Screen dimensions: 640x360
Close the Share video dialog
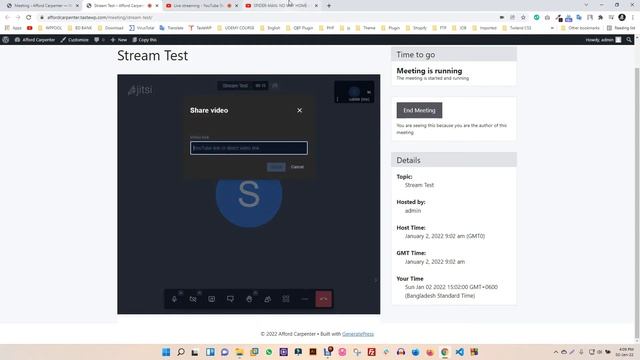300,110
